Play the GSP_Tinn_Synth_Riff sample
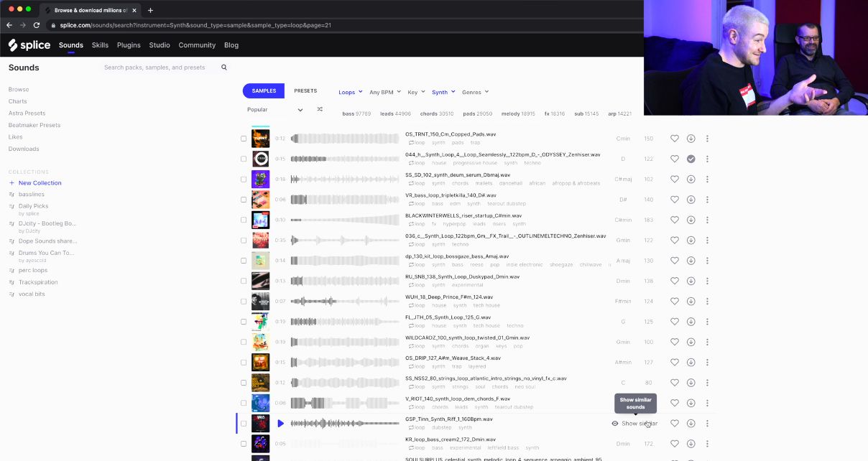This screenshot has width=868, height=461. pos(280,424)
